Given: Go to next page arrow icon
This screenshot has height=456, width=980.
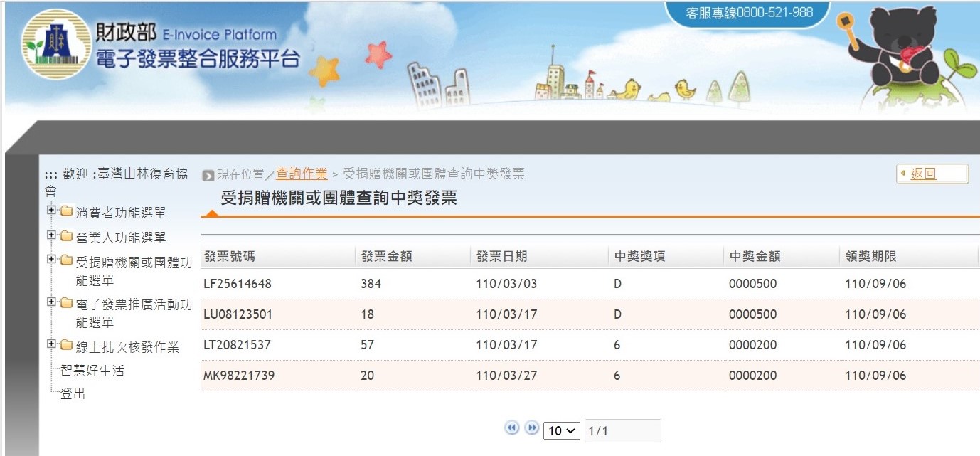Looking at the screenshot, I should tap(532, 428).
